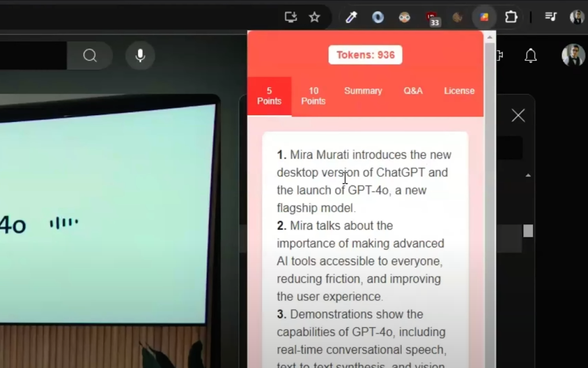The image size is (588, 368).
Task: Start voice search with microphone icon
Action: point(140,56)
